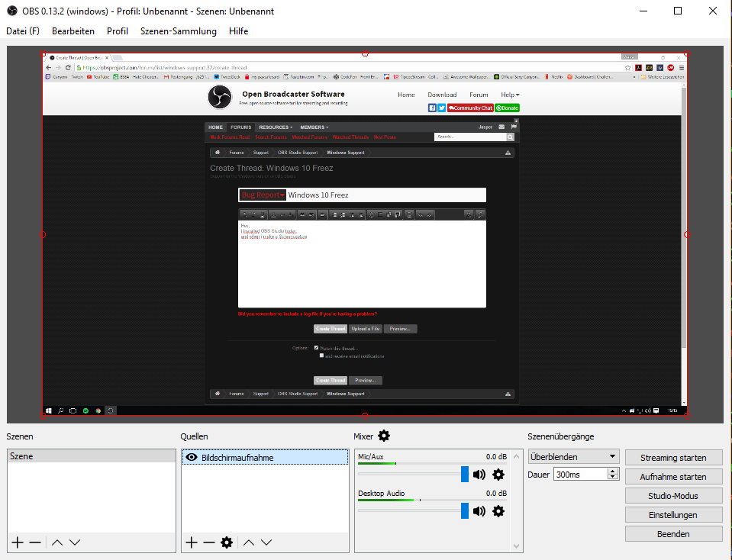The height and width of the screenshot is (560, 732).
Task: Mute the Desktop Audio speaker icon
Action: click(x=479, y=511)
